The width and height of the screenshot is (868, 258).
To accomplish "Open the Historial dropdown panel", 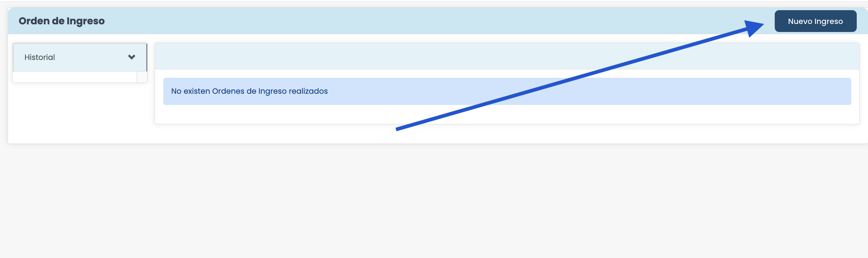I will (80, 57).
